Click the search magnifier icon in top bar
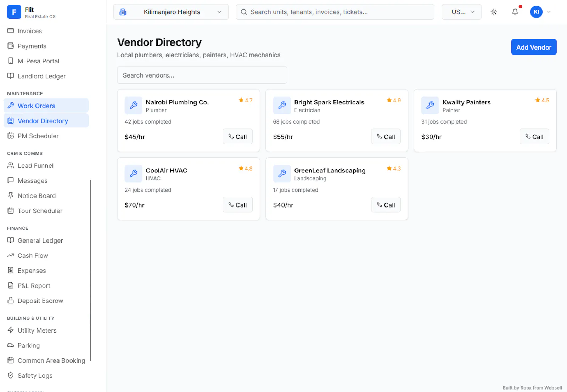The image size is (567, 392). click(x=244, y=12)
